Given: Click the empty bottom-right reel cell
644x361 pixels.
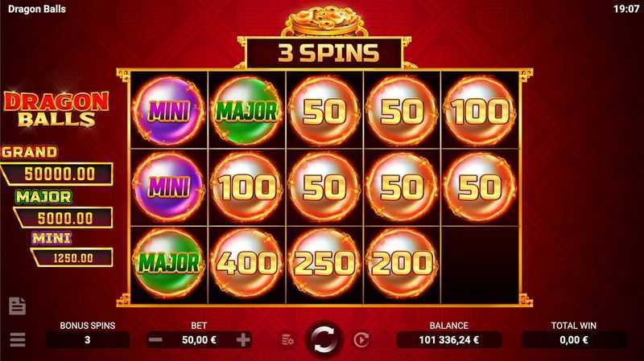Looking at the screenshot, I should (x=480, y=265).
